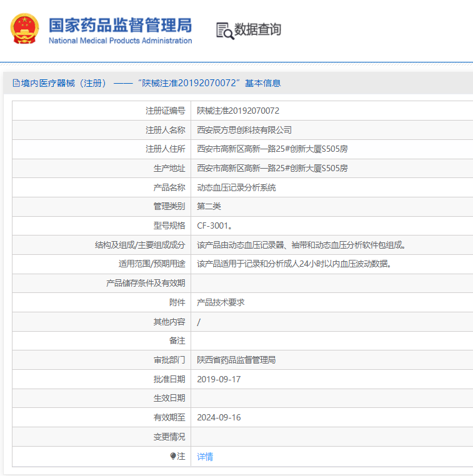The height and width of the screenshot is (476, 473).
Task: Select registration number 陕械注准20192070072 value
Action: (x=238, y=111)
